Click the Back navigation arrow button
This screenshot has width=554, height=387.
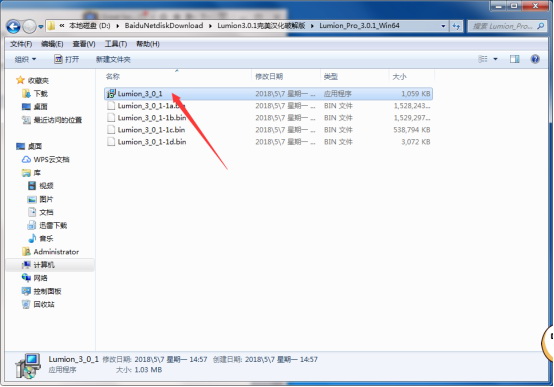click(13, 27)
